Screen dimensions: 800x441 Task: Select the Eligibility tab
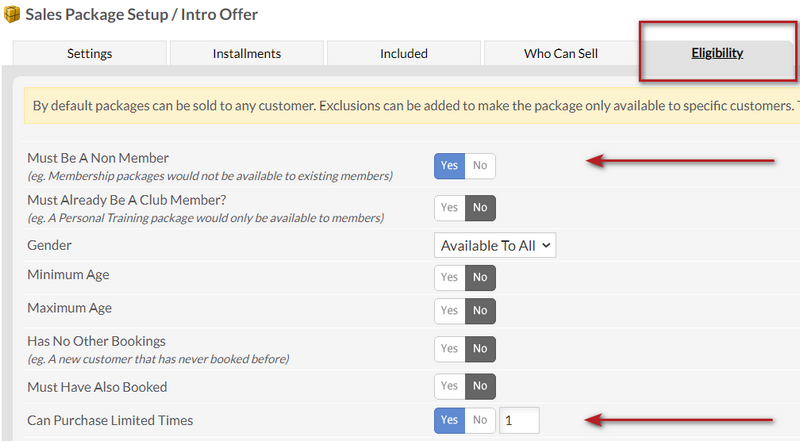[x=717, y=53]
